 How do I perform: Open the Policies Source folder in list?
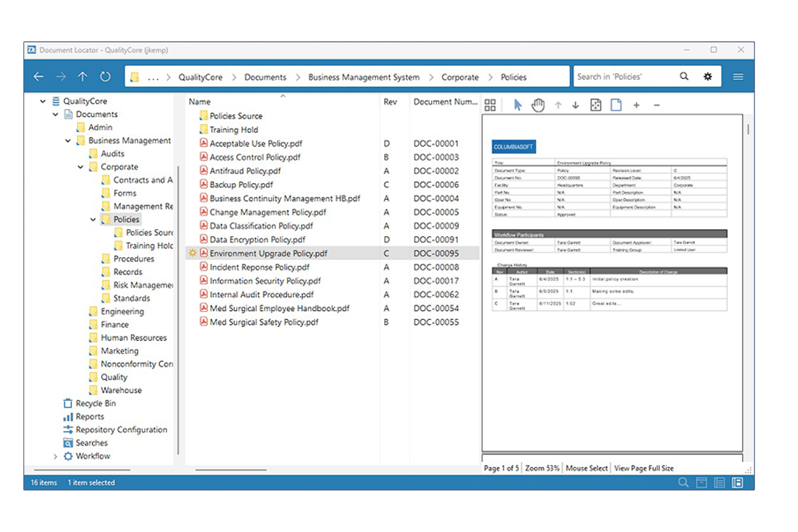pyautogui.click(x=236, y=116)
